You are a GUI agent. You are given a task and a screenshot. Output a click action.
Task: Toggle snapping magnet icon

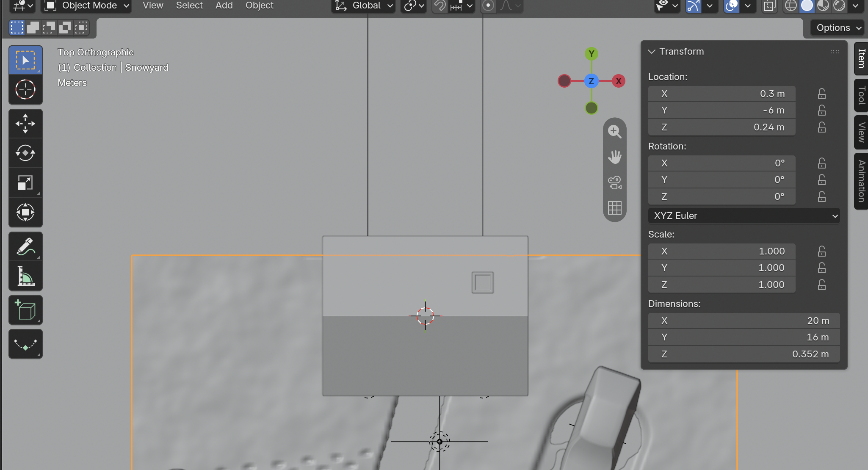440,6
